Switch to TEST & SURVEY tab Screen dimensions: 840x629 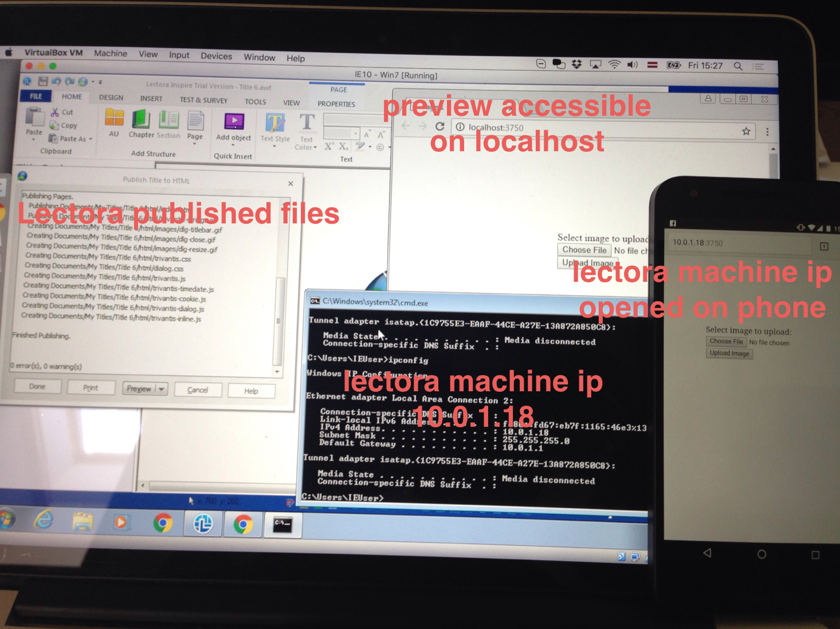(x=203, y=100)
